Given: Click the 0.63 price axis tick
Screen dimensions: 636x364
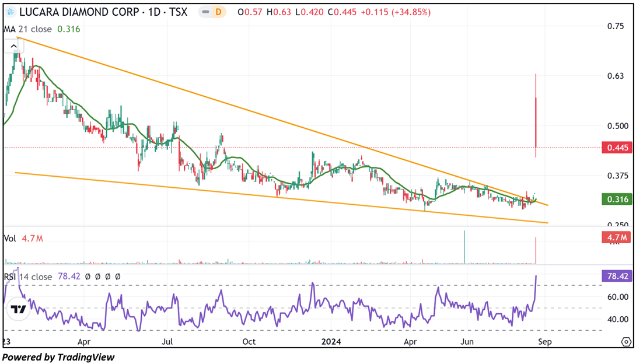Looking at the screenshot, I should 616,76.
